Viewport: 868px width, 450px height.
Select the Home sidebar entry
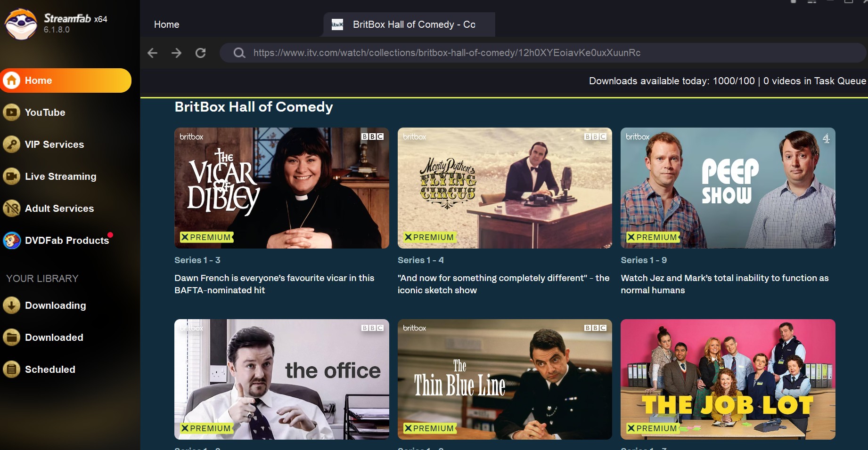40,80
